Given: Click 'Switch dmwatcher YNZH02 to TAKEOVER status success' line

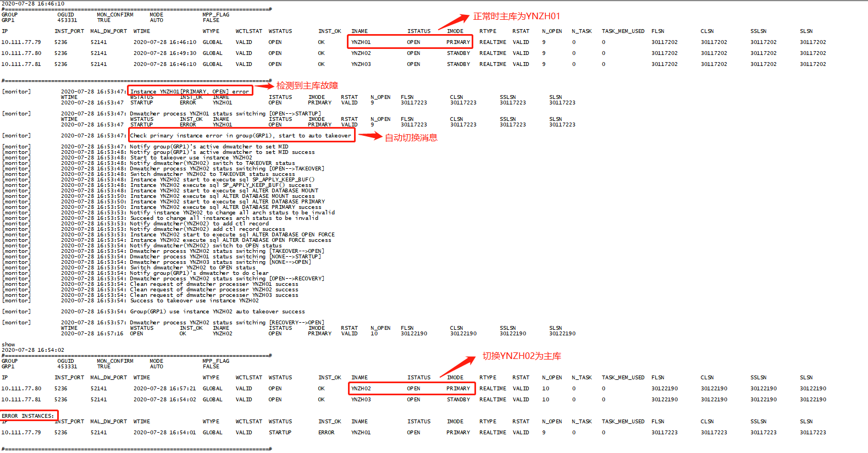Looking at the screenshot, I should 212,174.
